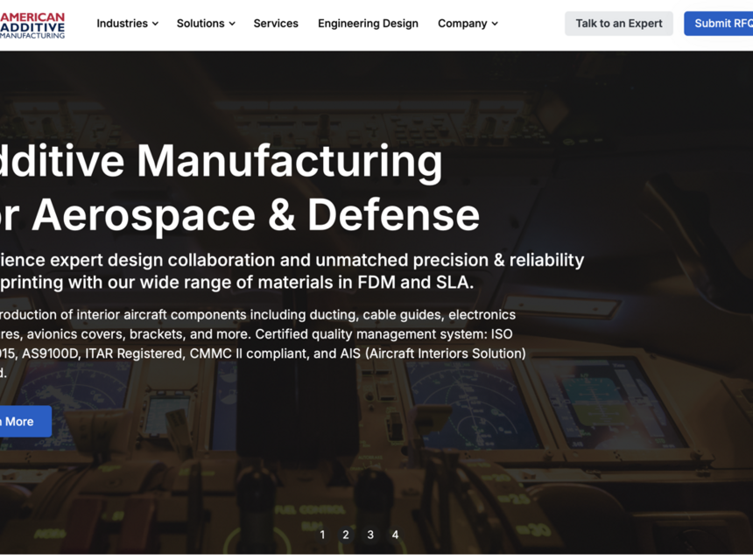Viewport: 753px width, 560px height.
Task: Click the 'Certified quality management system' line
Action: coord(256,334)
